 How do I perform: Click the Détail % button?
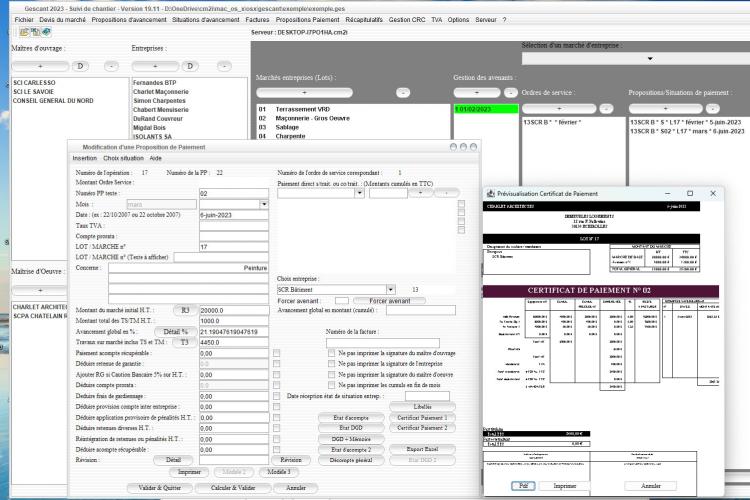tap(176, 332)
